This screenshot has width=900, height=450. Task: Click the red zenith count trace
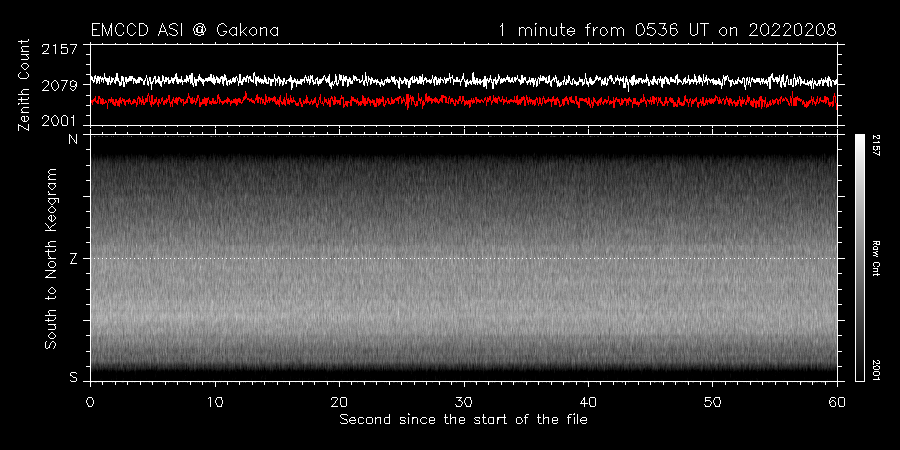coord(464,100)
